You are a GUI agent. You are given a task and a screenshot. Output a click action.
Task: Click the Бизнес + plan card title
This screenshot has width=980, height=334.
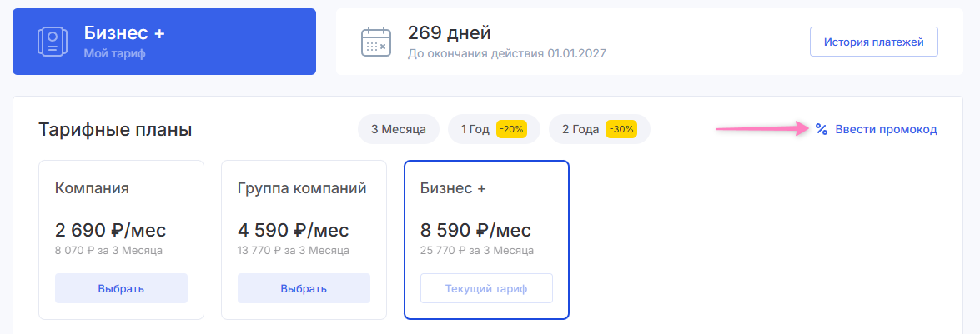tap(454, 187)
